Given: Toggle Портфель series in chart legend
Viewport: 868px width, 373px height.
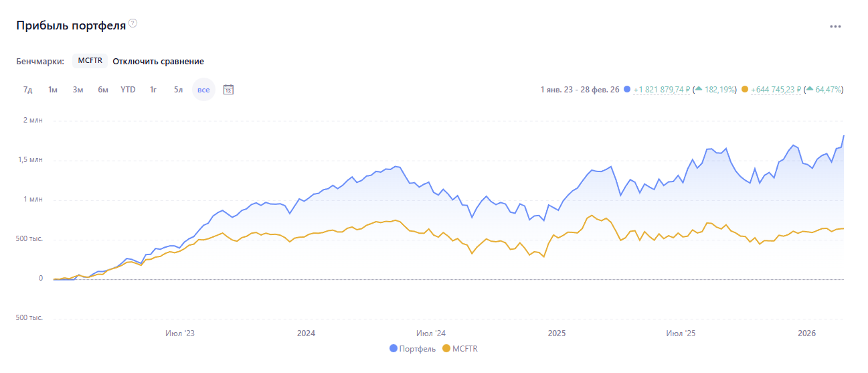Looking at the screenshot, I should 412,349.
